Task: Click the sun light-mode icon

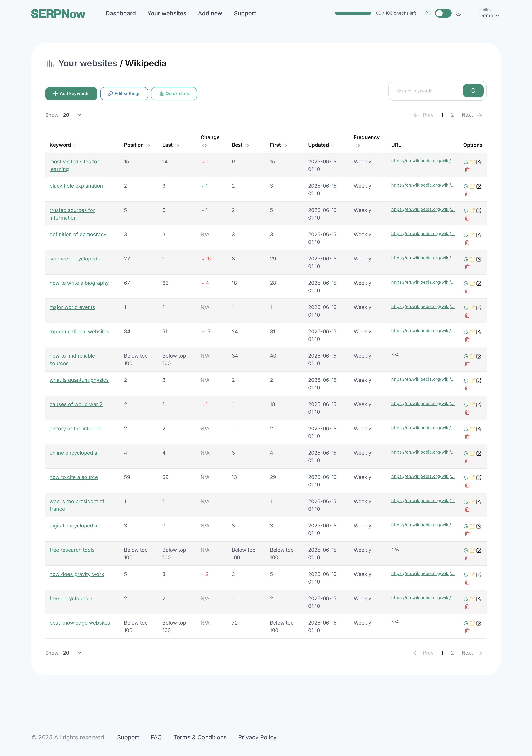Action: (428, 14)
